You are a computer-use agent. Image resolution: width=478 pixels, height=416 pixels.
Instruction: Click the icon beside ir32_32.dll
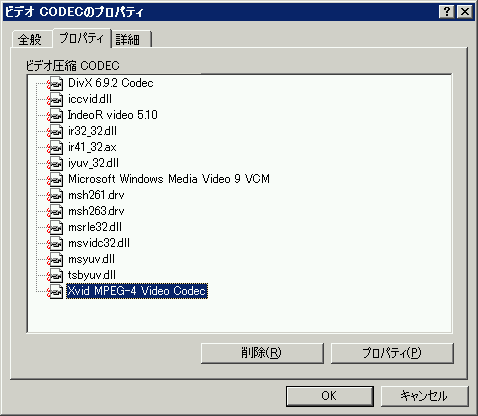tap(55, 131)
